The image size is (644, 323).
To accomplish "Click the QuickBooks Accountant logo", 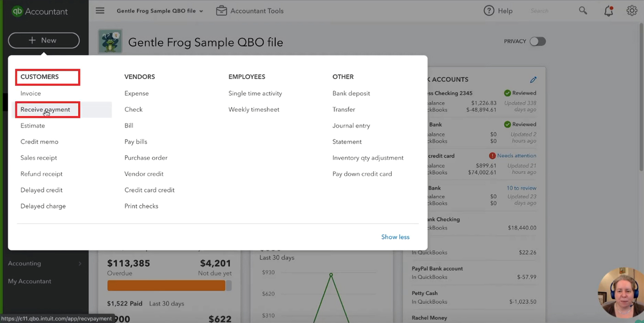I will 40,11.
